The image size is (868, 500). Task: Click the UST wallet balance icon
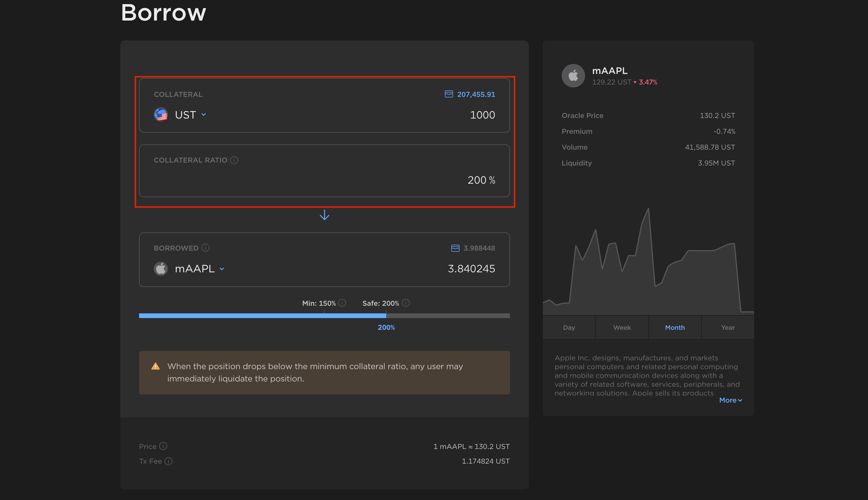[449, 94]
